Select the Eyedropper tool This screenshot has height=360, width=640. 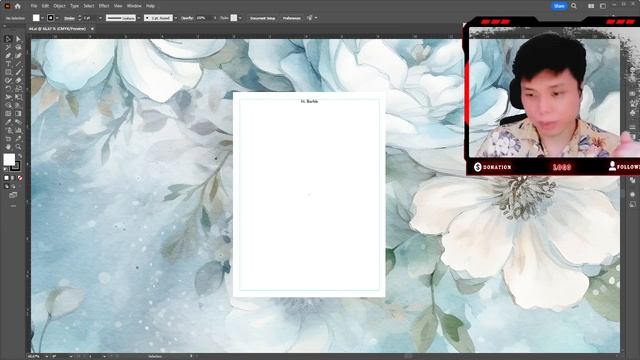[x=8, y=122]
